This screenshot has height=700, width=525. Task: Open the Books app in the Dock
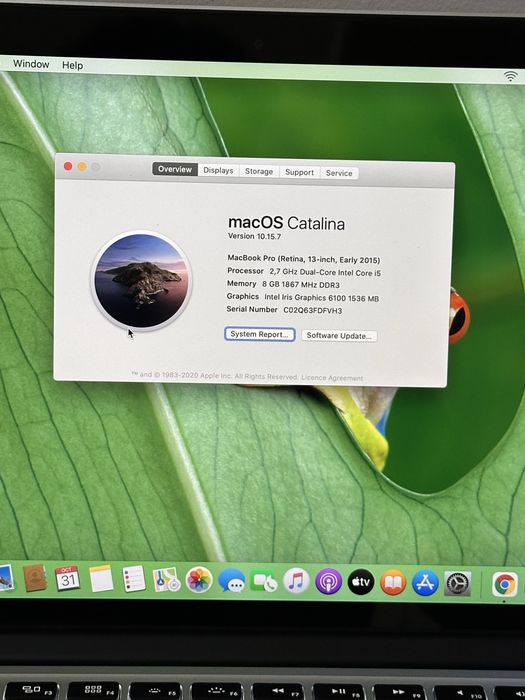[x=393, y=583]
